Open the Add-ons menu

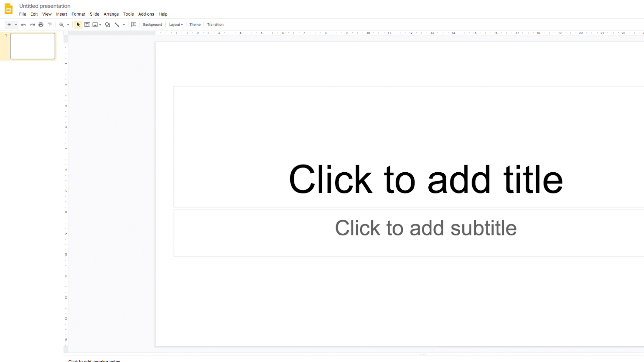[146, 14]
